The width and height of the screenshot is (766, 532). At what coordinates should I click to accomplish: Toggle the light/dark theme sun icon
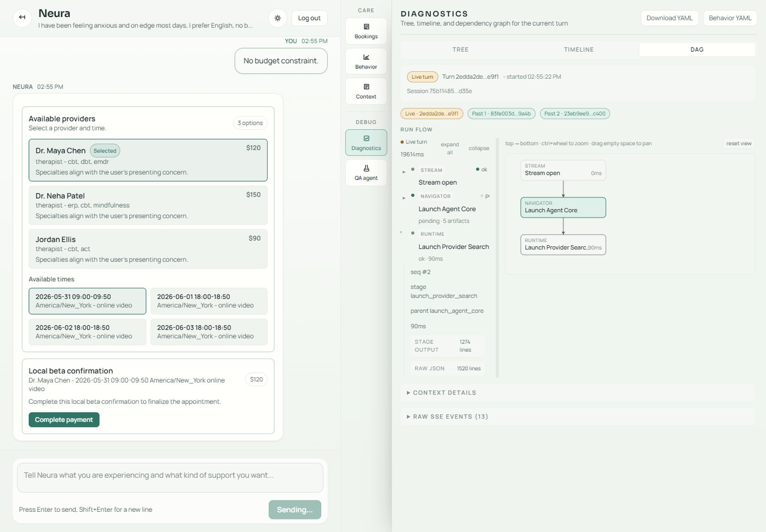278,18
